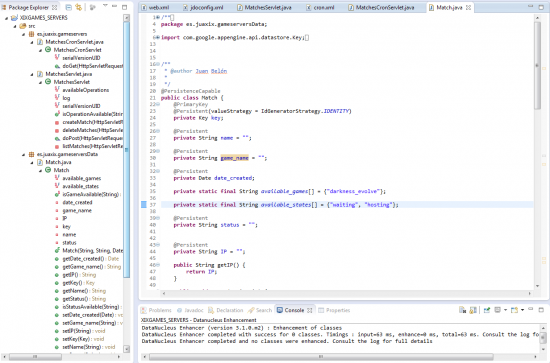Click the MatchesServlet class icon
This screenshot has width=550, height=363.
click(48, 82)
